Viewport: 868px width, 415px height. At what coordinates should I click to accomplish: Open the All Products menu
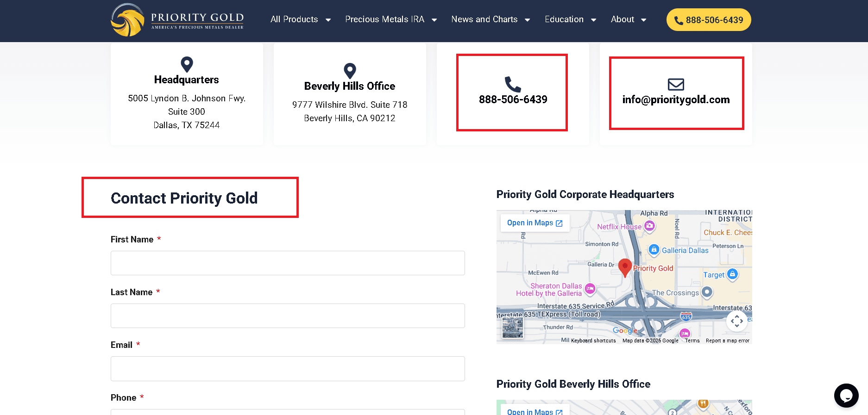tap(294, 19)
